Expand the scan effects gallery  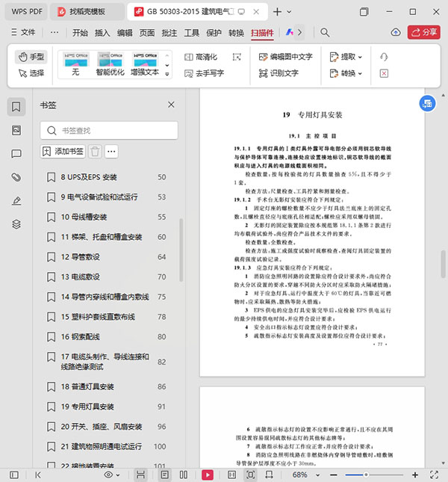tap(167, 74)
